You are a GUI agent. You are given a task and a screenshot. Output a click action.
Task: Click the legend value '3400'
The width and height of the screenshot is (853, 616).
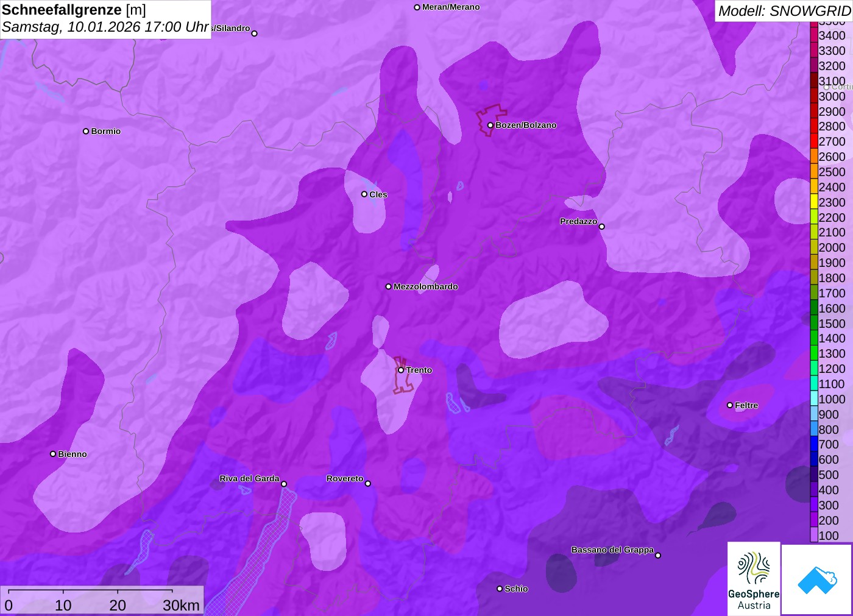tap(832, 35)
